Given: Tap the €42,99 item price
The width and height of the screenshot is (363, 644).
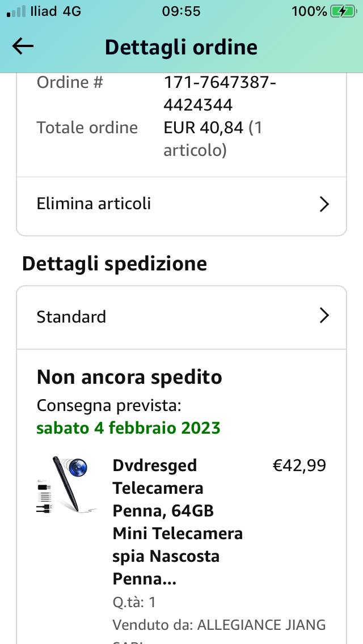Looking at the screenshot, I should point(299,466).
